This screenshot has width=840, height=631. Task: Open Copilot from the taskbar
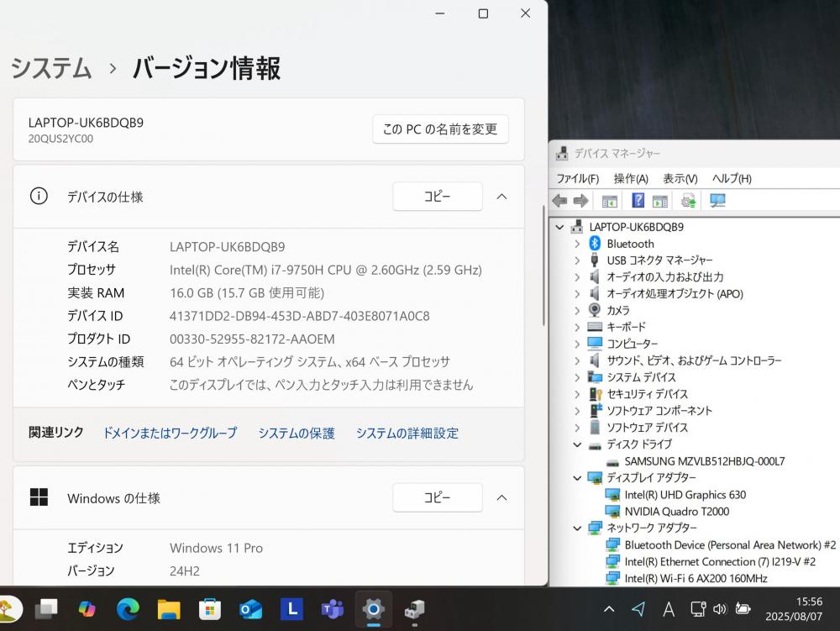click(x=87, y=609)
